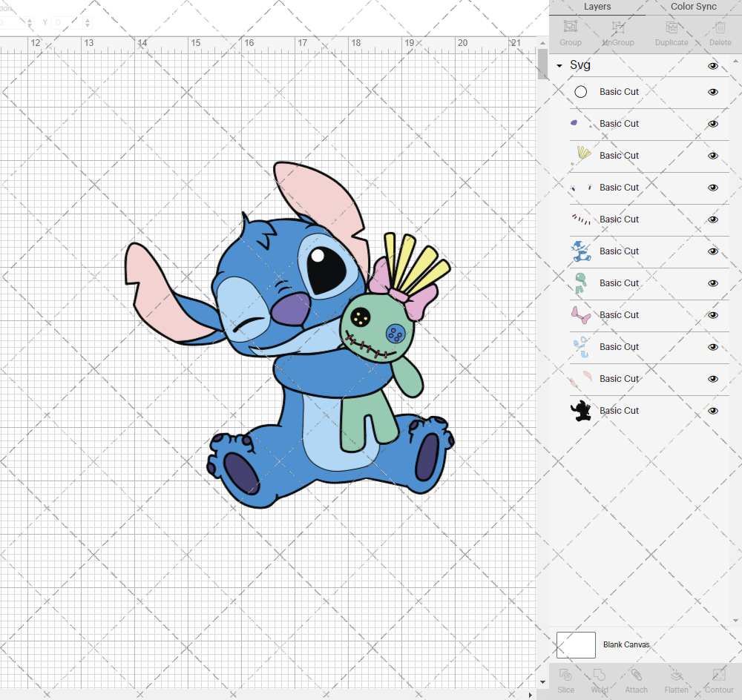Select the Slice tool icon
Image resolution: width=742 pixels, height=700 pixels.
[x=565, y=675]
